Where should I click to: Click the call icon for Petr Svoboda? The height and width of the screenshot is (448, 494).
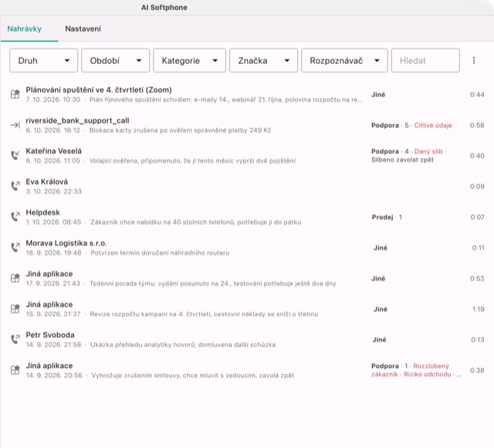coord(15,339)
